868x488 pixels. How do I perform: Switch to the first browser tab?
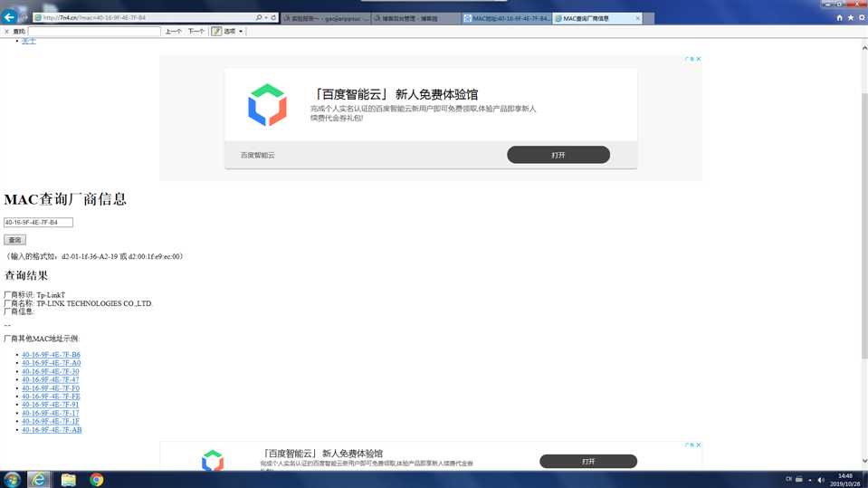pos(326,18)
